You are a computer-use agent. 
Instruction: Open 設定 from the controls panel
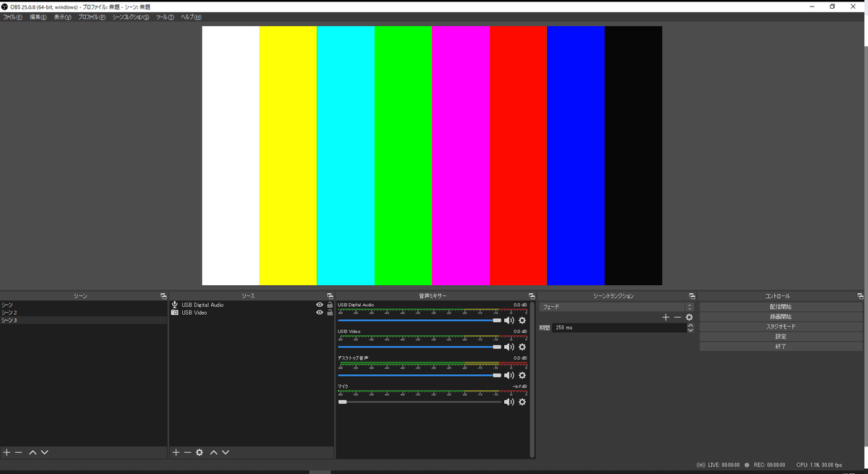(780, 337)
